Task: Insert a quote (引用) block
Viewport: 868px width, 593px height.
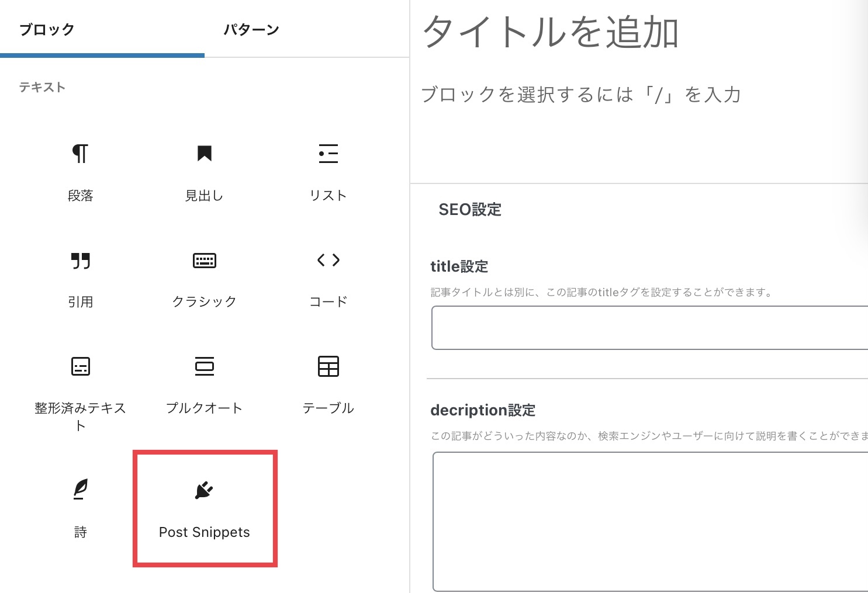Action: coord(80,278)
